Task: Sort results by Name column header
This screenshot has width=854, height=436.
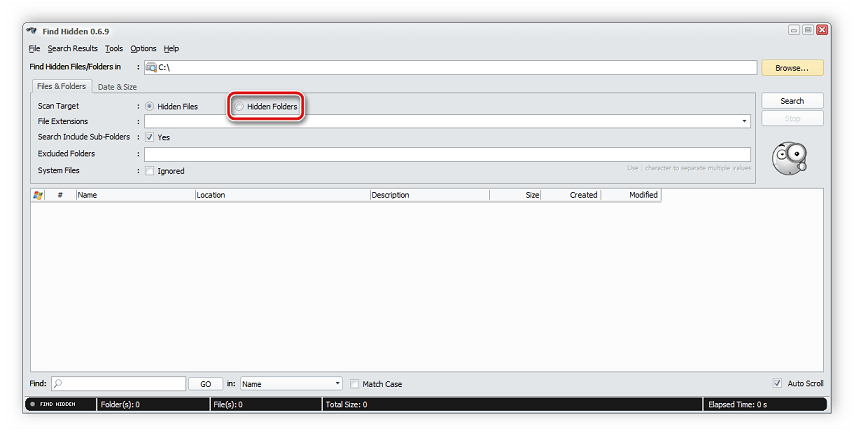Action: (136, 195)
